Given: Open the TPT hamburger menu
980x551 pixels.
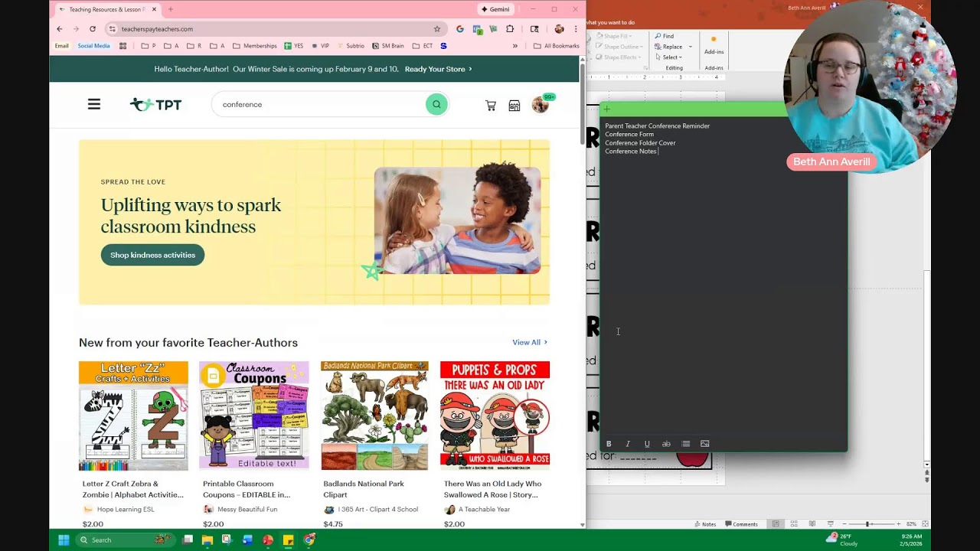Looking at the screenshot, I should tap(94, 104).
